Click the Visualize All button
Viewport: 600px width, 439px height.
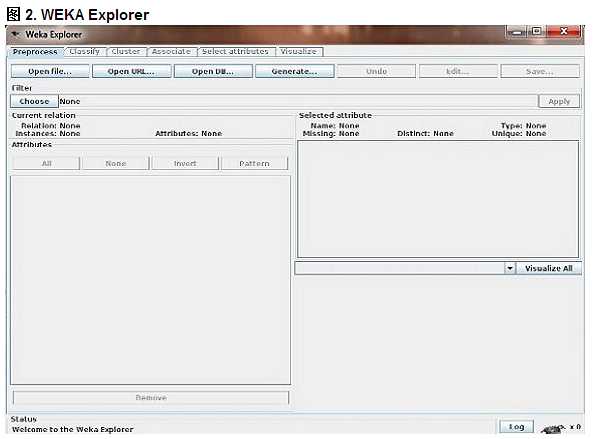[x=549, y=268]
